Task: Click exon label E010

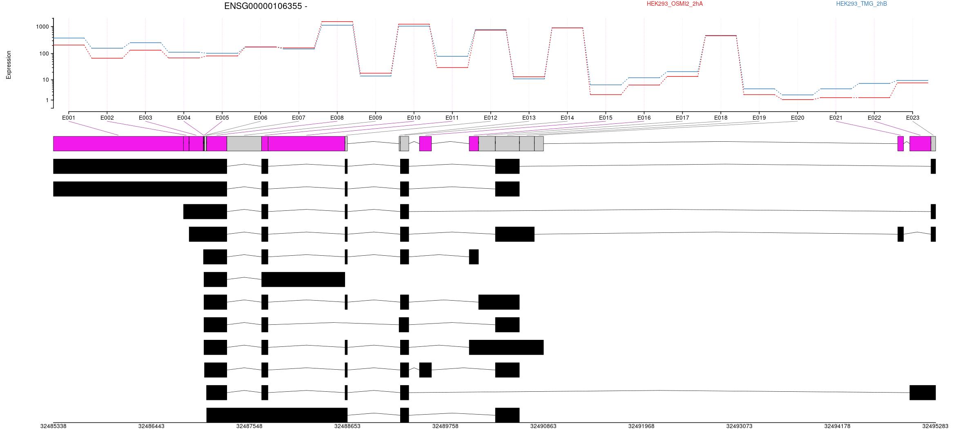Action: point(414,118)
